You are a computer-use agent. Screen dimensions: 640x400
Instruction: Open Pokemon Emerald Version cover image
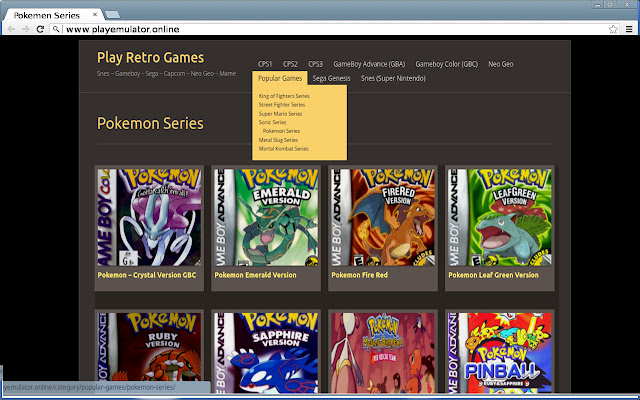pyautogui.click(x=266, y=218)
